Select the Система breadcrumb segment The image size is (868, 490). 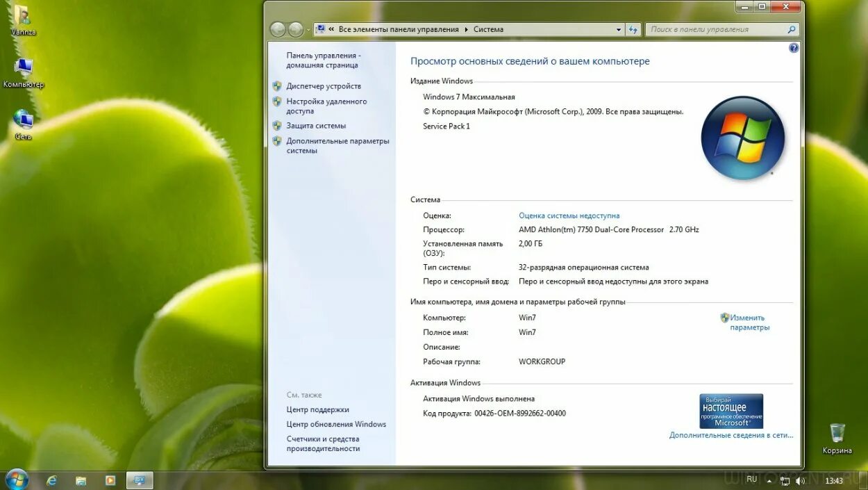point(488,29)
